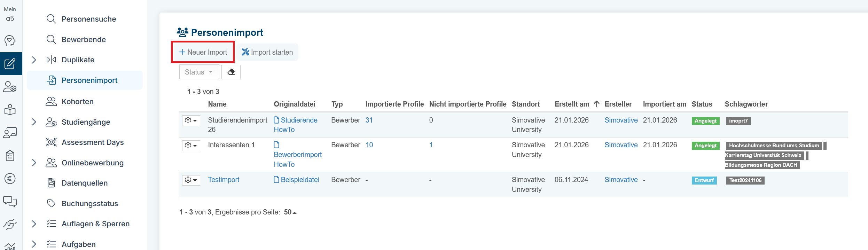Expand the Auflagen & Sperren section
The height and width of the screenshot is (250, 868).
pyautogui.click(x=34, y=224)
